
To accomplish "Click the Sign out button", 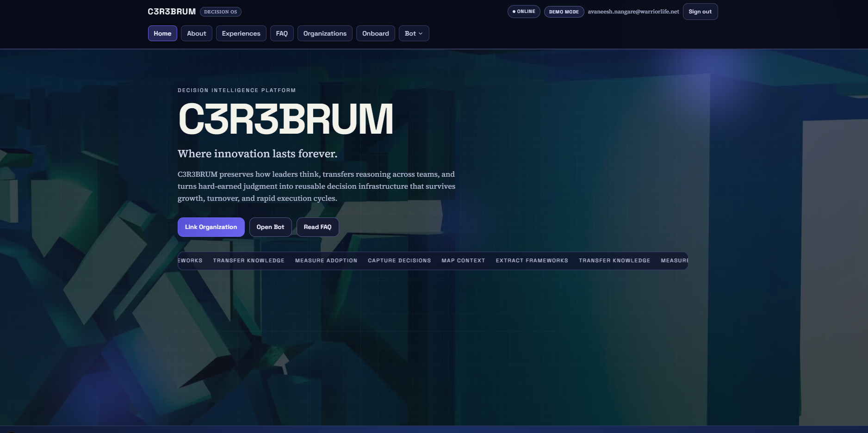I will [700, 12].
